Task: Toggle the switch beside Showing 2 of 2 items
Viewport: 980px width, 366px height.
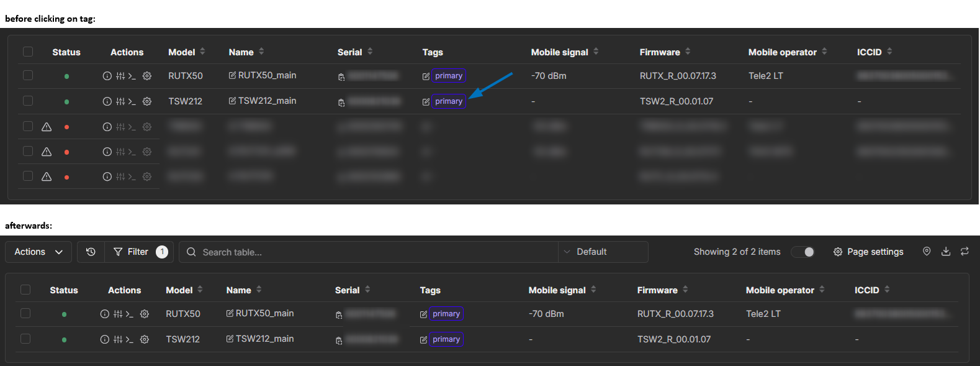Action: coord(802,252)
